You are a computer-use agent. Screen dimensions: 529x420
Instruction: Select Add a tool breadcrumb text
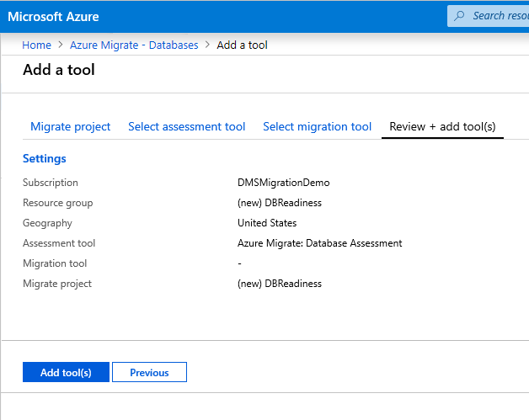point(242,45)
